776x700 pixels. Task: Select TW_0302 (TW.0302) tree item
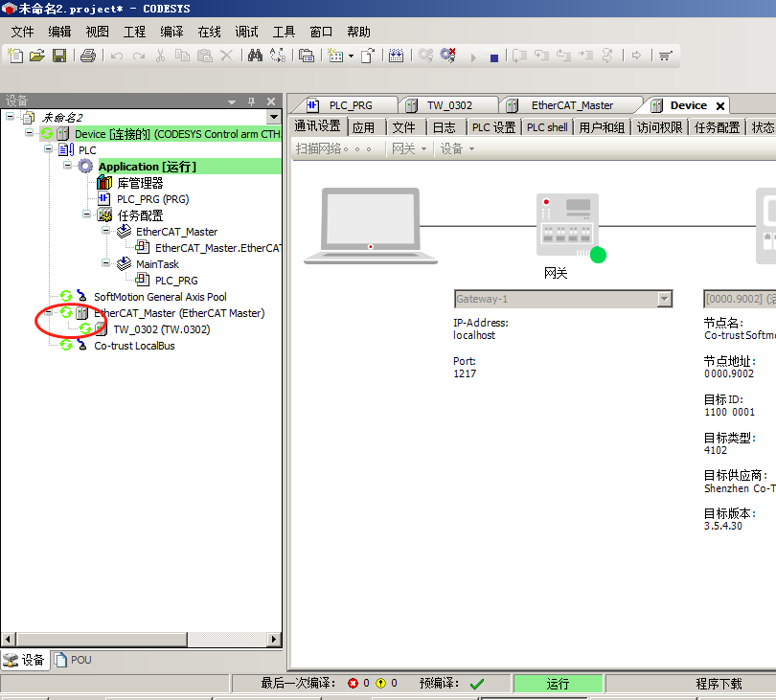pyautogui.click(x=162, y=329)
